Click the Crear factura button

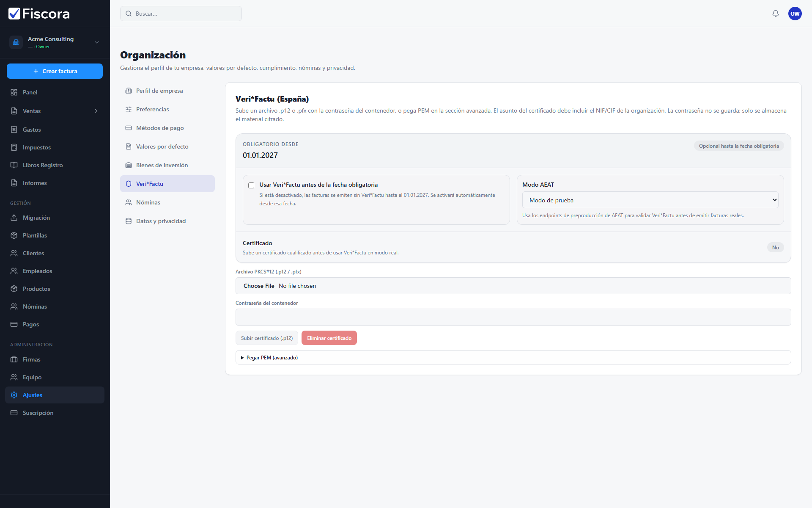55,71
